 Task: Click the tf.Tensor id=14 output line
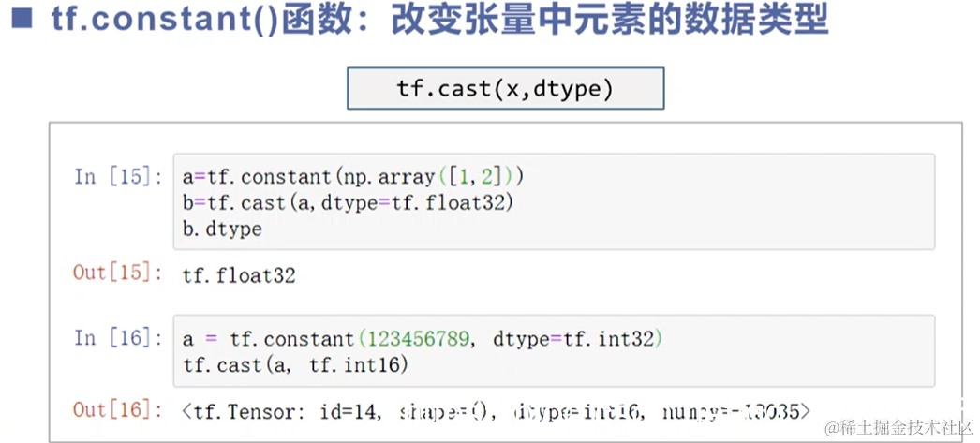[497, 412]
